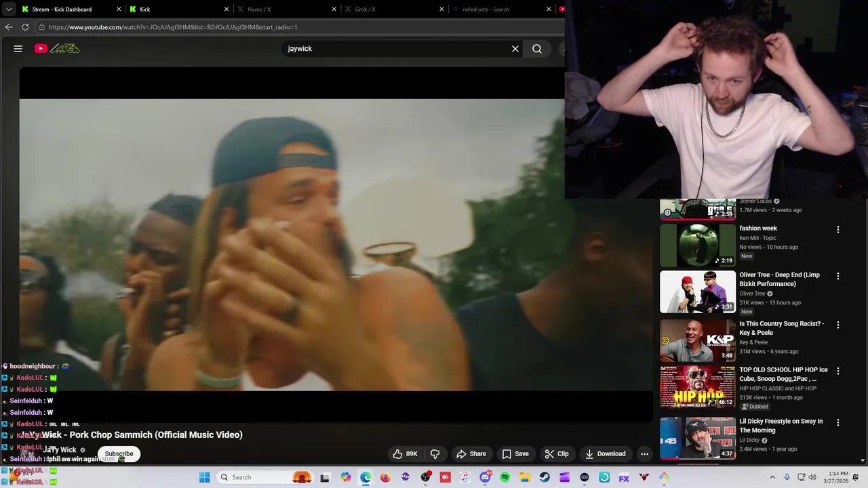Open Firefox from the taskbar
Screen dimensions: 868x488
coord(385,477)
